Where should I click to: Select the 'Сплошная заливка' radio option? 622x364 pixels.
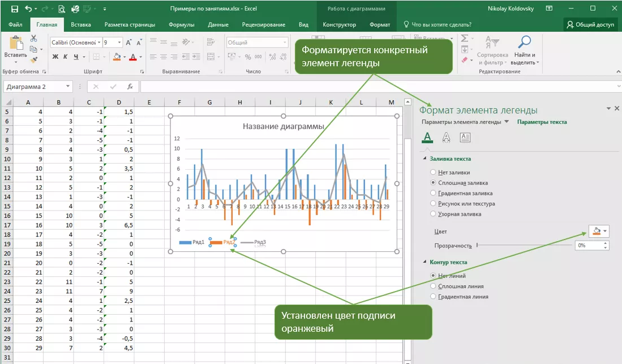coord(433,183)
